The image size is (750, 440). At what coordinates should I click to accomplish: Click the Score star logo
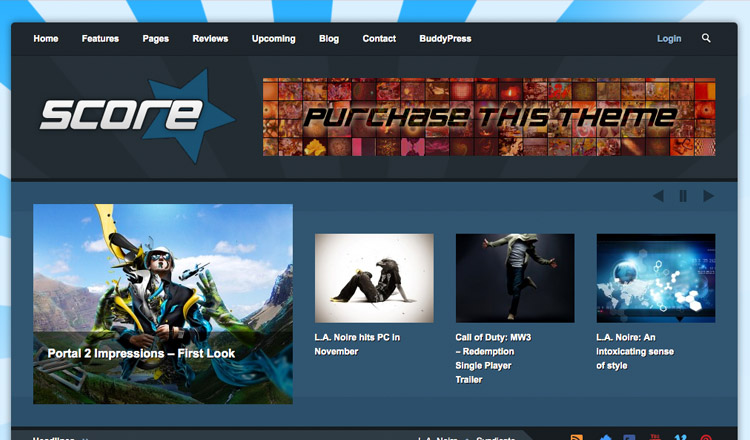point(136,115)
